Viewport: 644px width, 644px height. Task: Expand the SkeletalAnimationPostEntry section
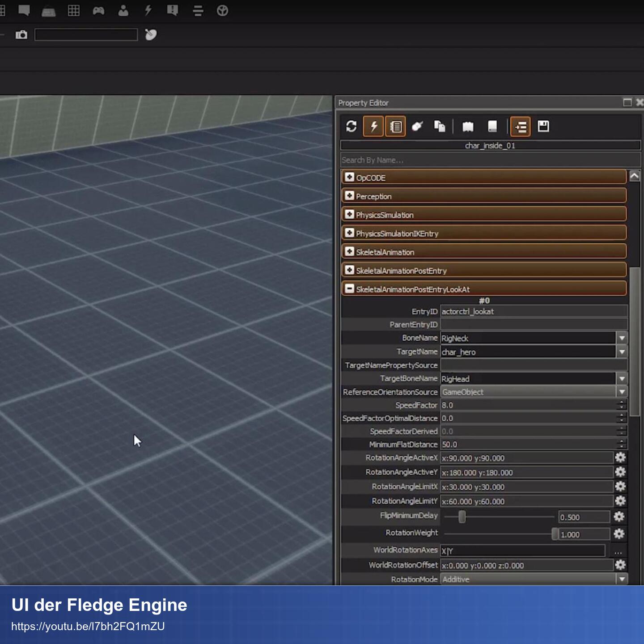click(x=350, y=270)
